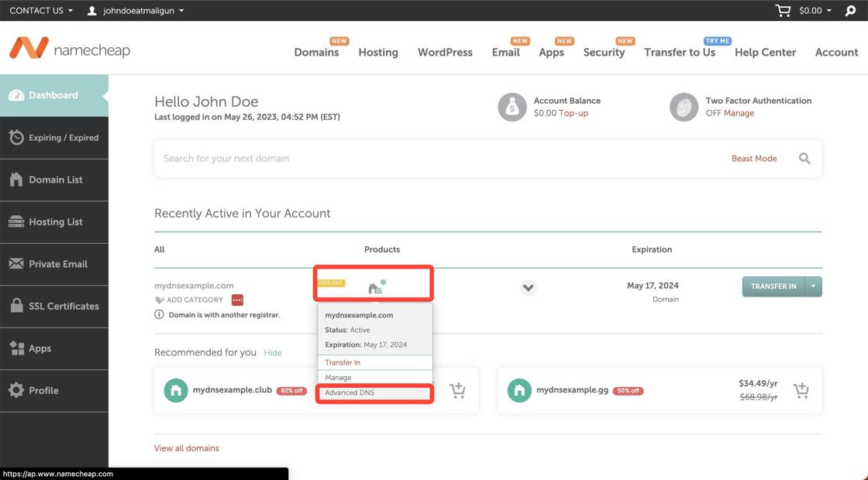Click the mydnsexample.com domain name

pos(194,286)
